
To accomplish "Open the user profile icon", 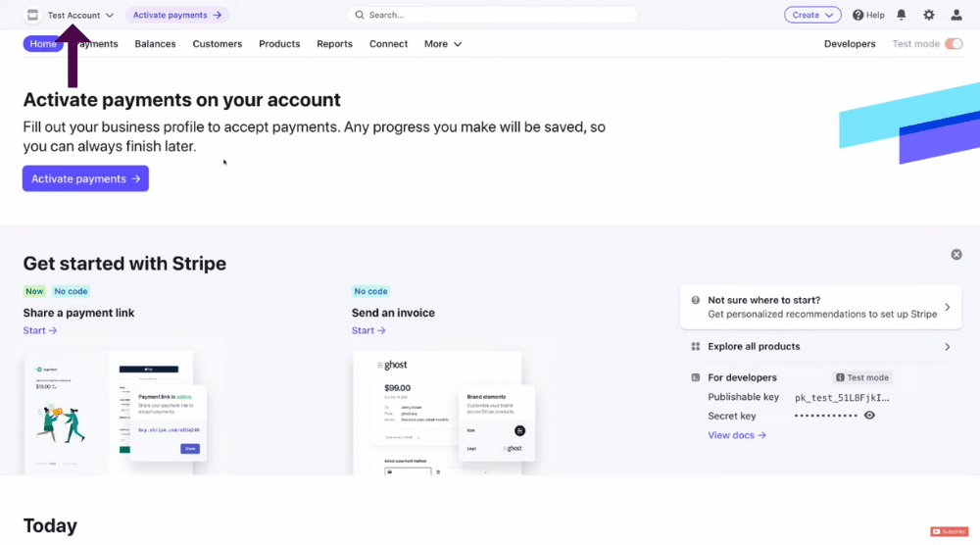I will tap(956, 15).
